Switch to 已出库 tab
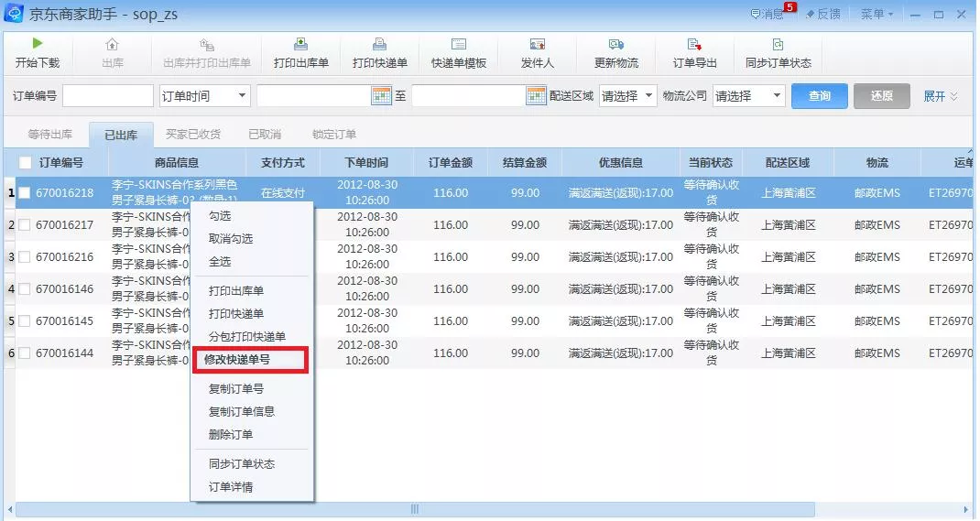The image size is (980, 521). [121, 135]
